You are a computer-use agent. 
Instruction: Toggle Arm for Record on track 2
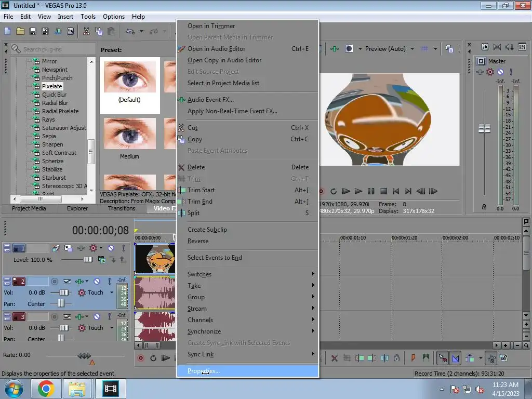click(54, 281)
